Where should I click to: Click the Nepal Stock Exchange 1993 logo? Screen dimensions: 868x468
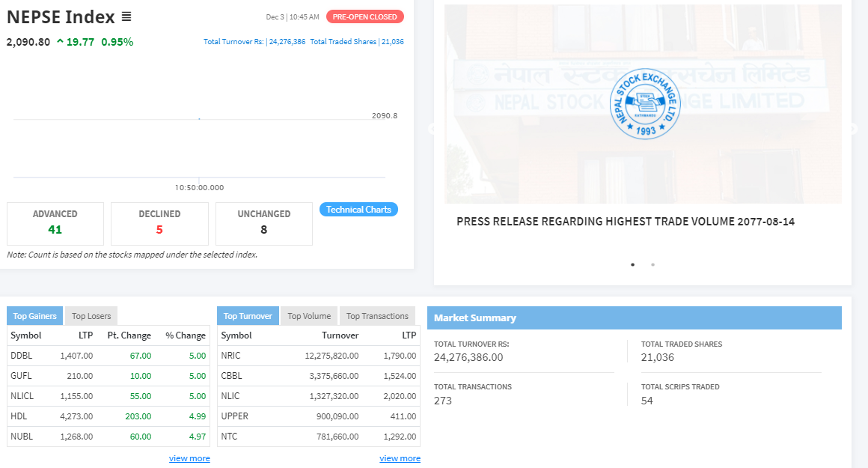tap(645, 104)
